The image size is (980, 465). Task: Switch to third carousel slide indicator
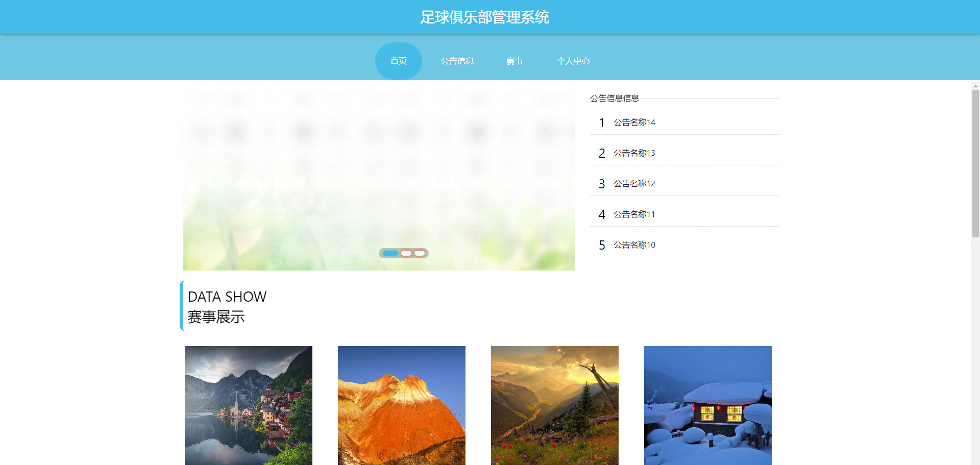[420, 253]
